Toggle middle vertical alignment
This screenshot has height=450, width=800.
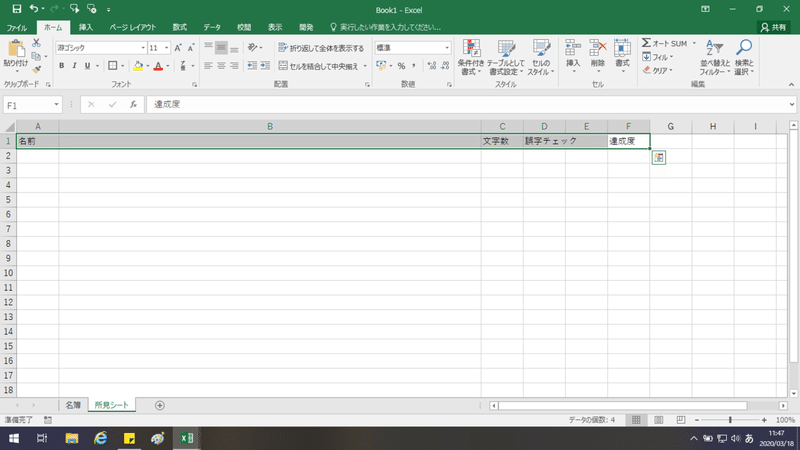tap(221, 48)
